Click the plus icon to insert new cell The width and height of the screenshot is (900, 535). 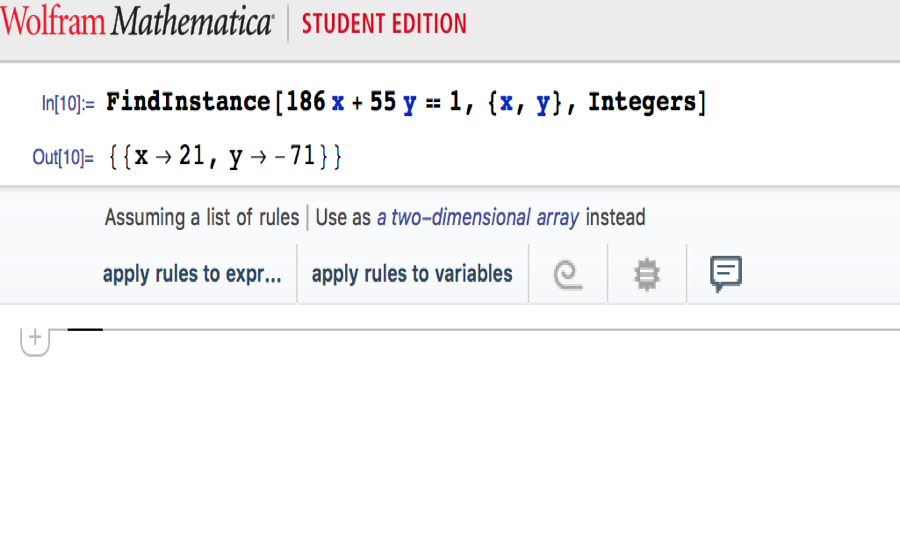tap(35, 339)
